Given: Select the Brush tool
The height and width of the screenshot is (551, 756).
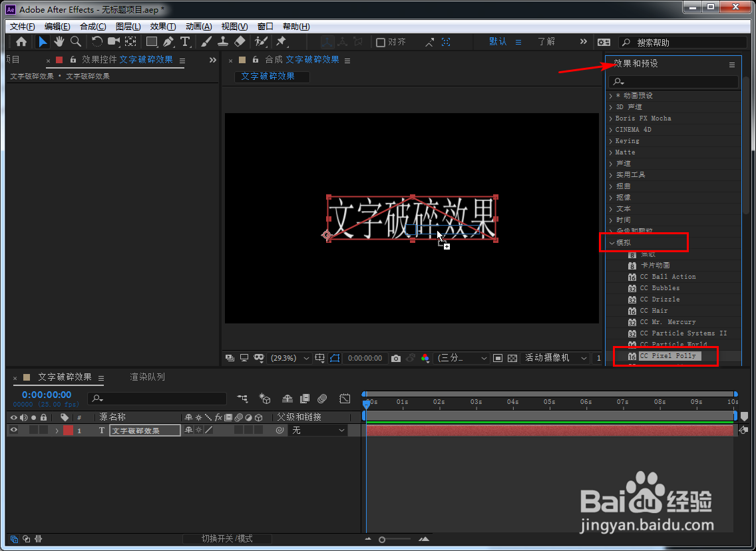Looking at the screenshot, I should (206, 41).
